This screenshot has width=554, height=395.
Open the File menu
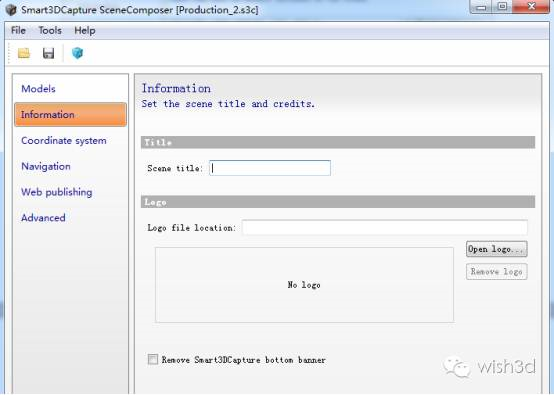coord(18,30)
